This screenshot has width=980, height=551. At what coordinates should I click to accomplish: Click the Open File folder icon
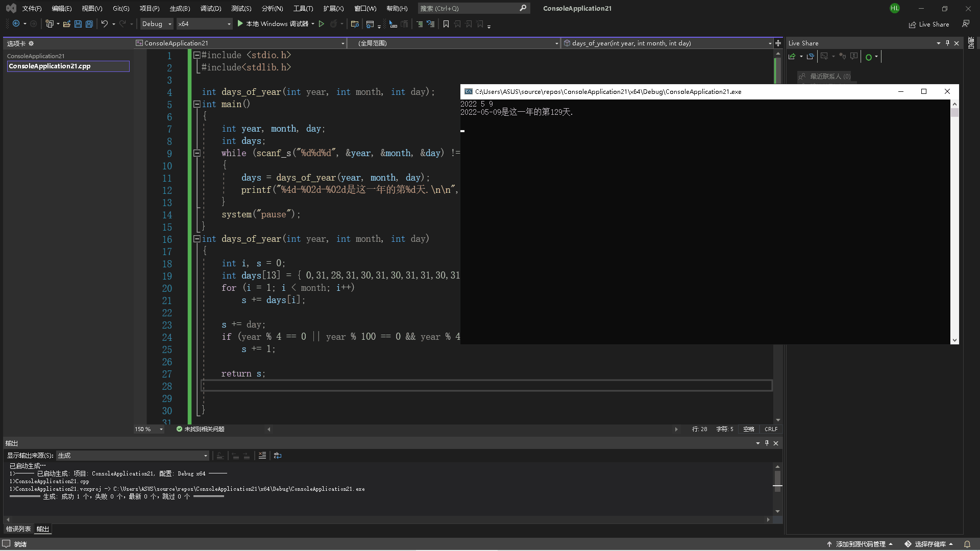coord(66,24)
